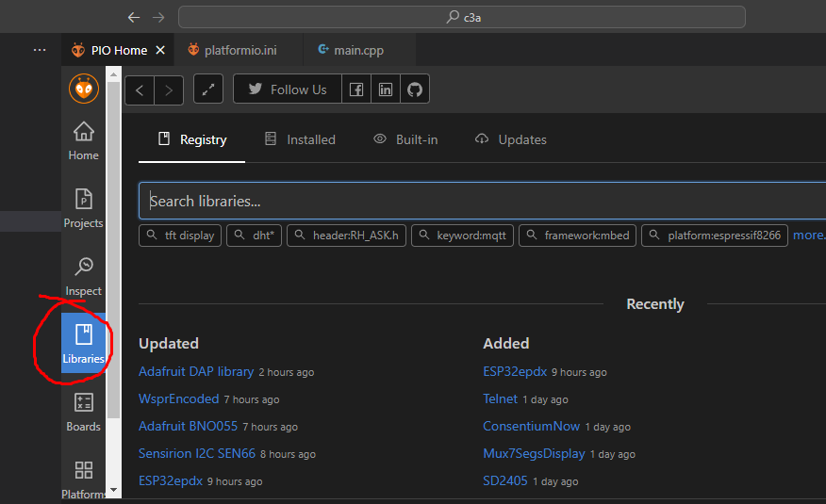
Task: Open the Inspect tool in sidebar
Action: click(83, 276)
